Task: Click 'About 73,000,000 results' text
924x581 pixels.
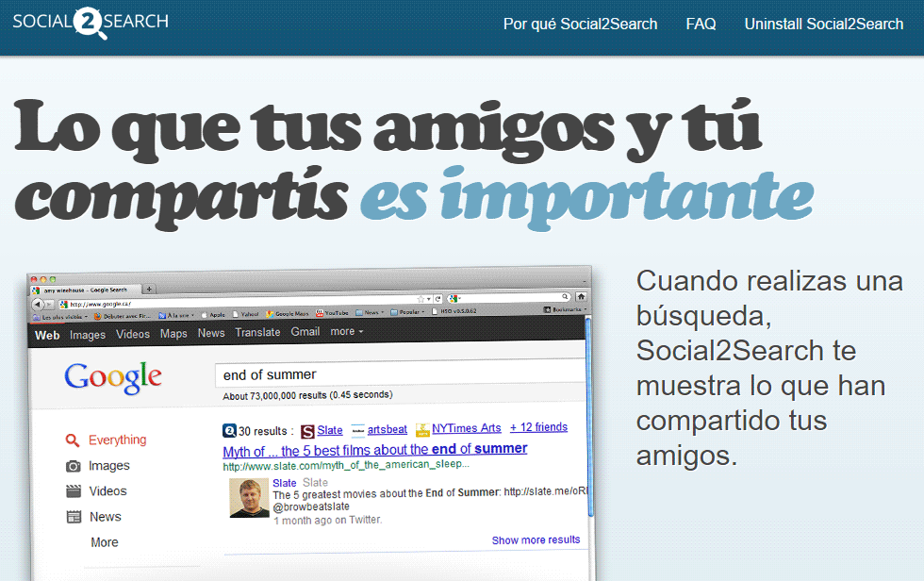Action: pos(307,395)
